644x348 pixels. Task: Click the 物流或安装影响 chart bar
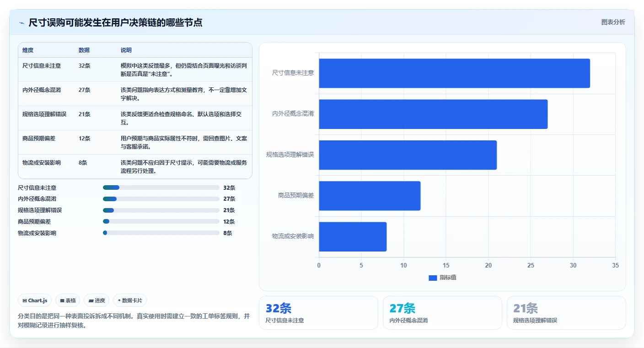353,236
